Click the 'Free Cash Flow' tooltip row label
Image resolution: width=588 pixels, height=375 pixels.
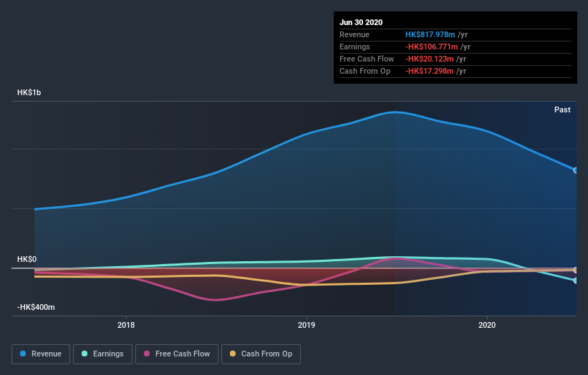367,59
